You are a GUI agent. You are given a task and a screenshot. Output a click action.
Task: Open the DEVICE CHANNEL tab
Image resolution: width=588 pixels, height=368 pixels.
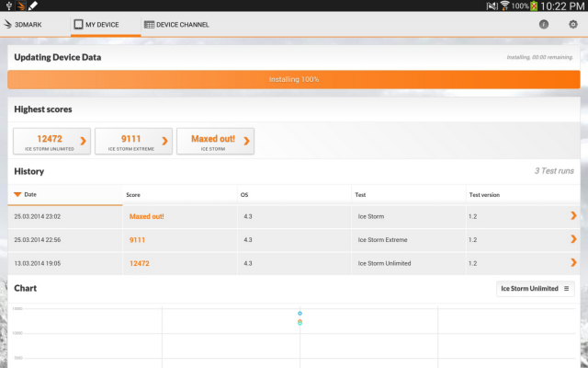[176, 25]
